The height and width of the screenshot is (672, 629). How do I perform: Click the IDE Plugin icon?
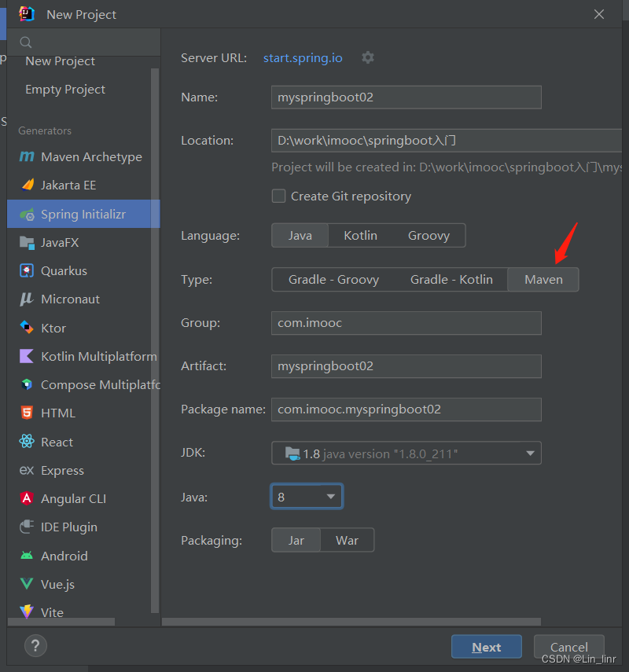point(27,527)
